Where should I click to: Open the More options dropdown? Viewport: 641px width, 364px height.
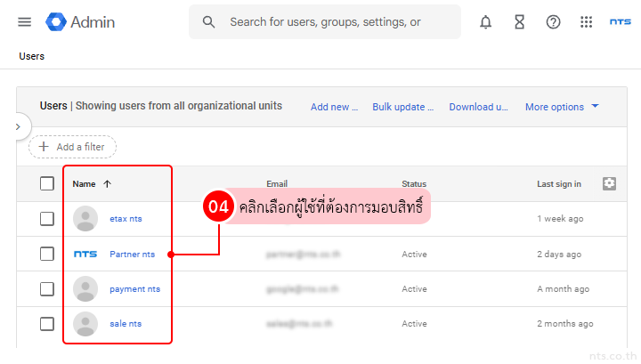pos(562,107)
